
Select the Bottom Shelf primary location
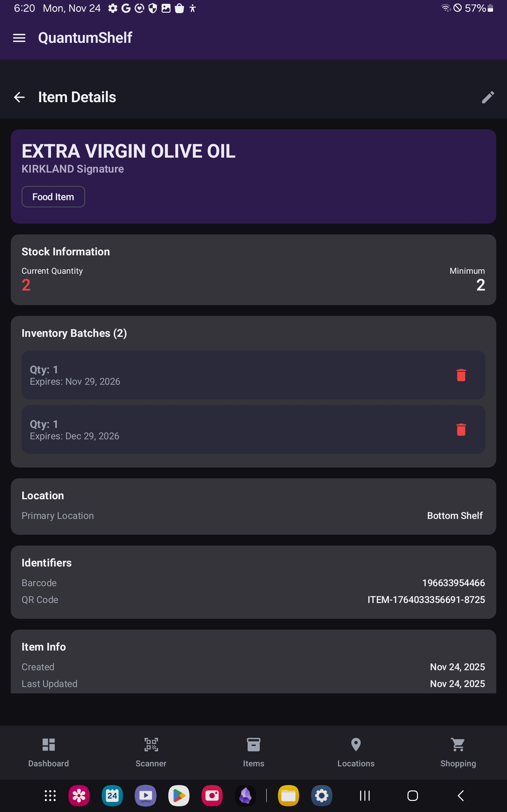pos(455,516)
